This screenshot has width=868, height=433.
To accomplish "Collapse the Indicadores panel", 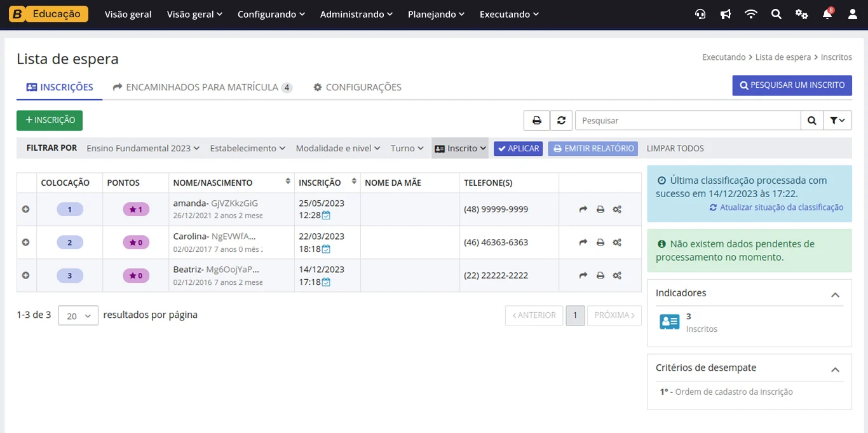I will [x=835, y=294].
